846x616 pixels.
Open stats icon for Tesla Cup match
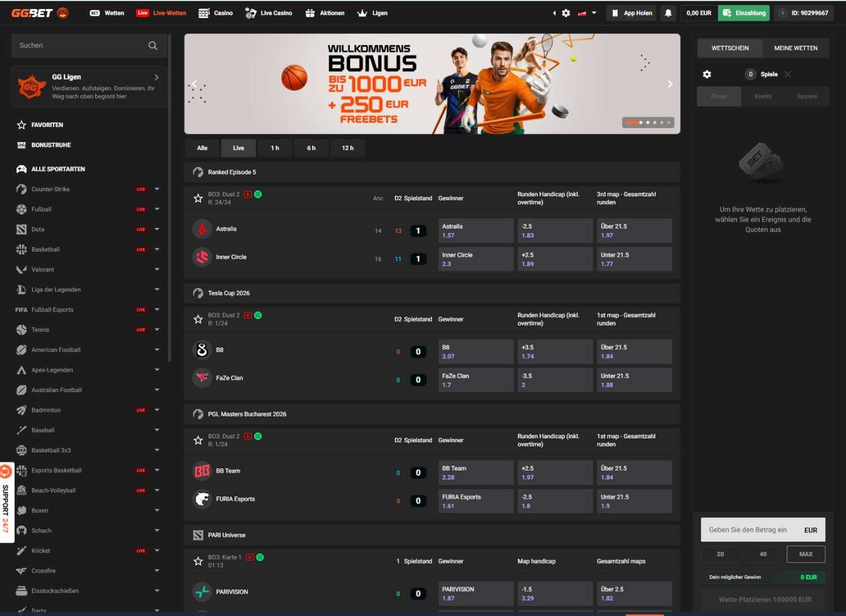pos(258,315)
